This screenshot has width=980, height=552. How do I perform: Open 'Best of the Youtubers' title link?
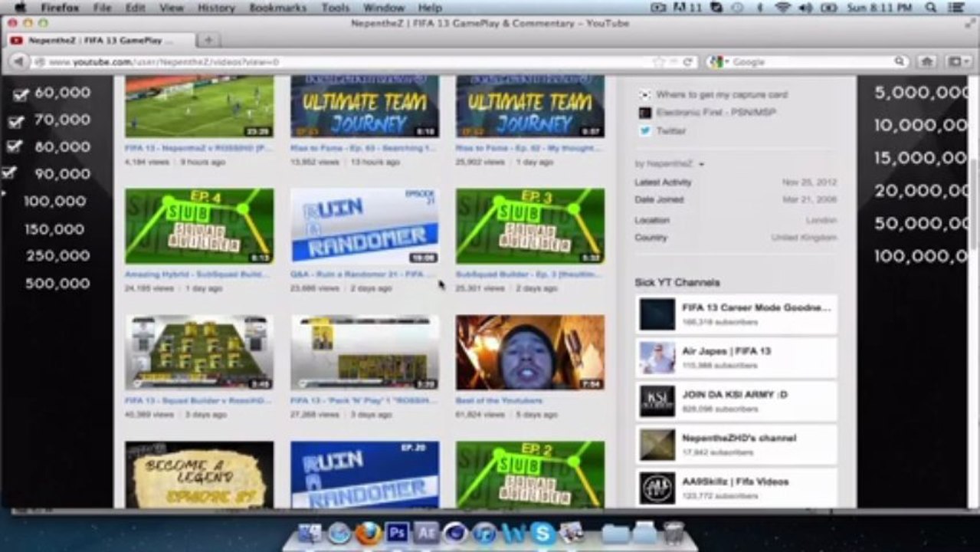click(x=499, y=400)
